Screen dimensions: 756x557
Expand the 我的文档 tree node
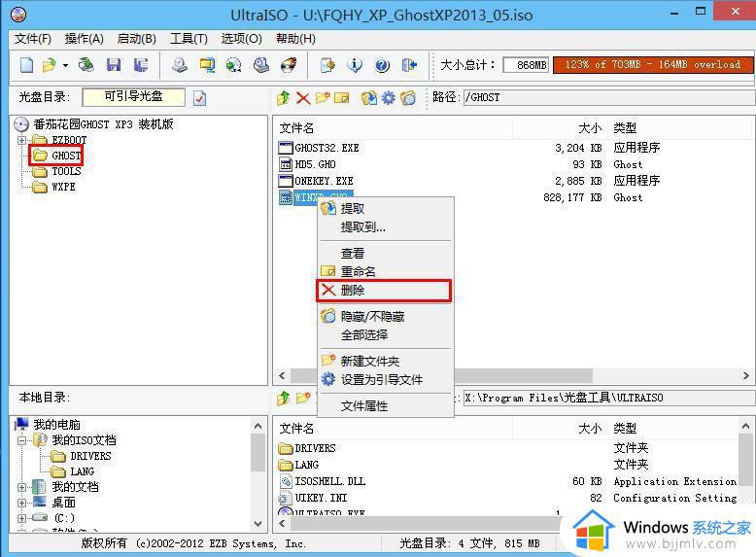[x=21, y=487]
